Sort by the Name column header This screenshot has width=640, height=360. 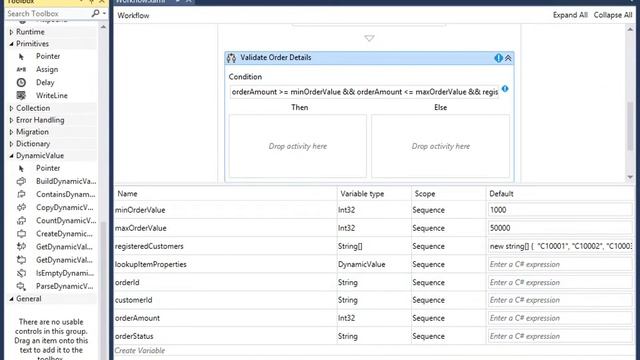(127, 193)
